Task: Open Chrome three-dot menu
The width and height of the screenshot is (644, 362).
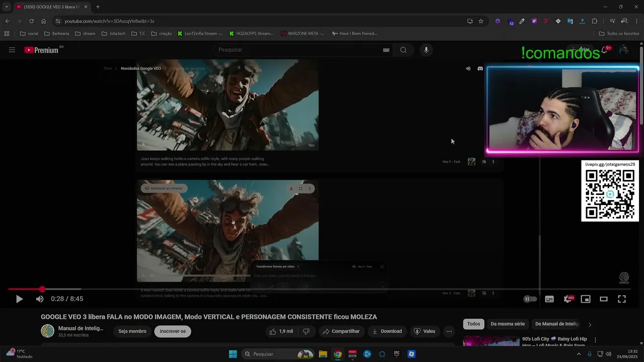Action: [637, 21]
